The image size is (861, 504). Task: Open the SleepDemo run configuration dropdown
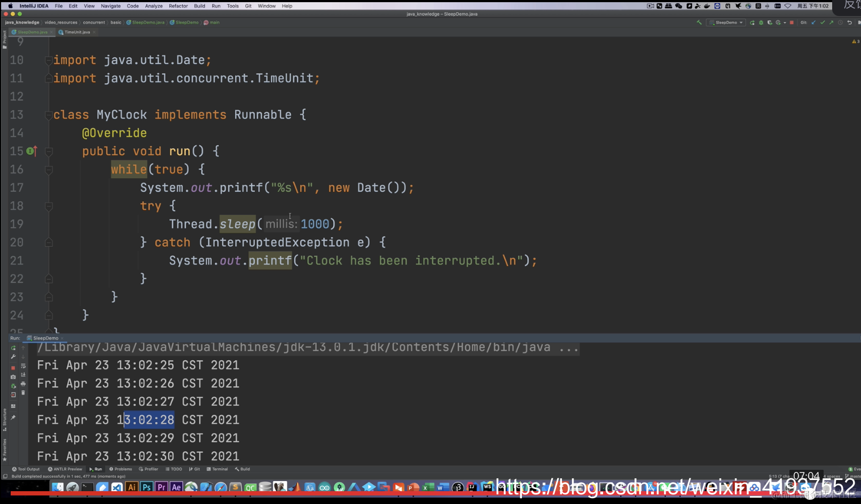pos(726,22)
